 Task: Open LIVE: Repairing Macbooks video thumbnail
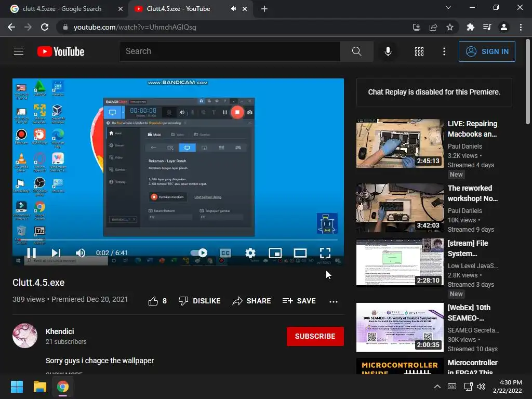tap(400, 143)
